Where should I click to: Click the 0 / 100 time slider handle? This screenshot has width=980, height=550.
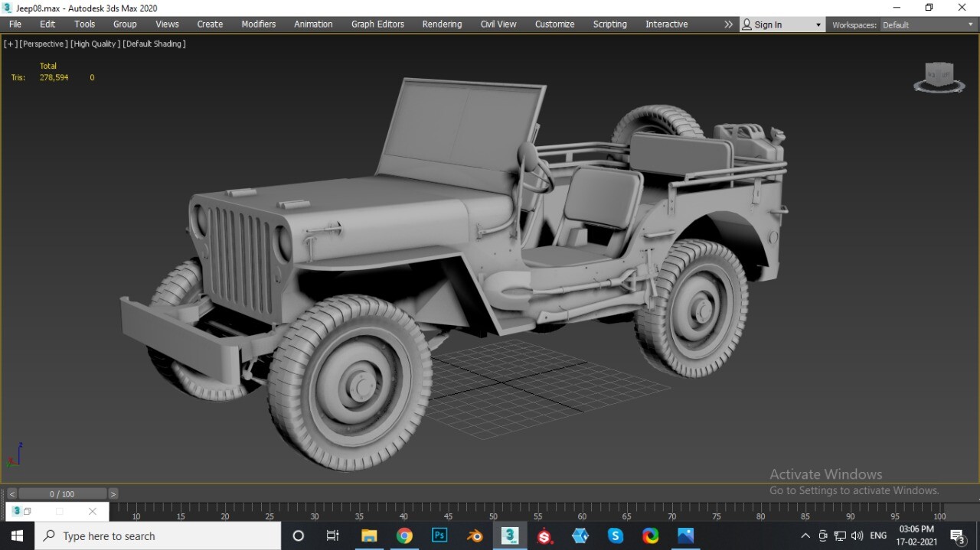tap(62, 494)
